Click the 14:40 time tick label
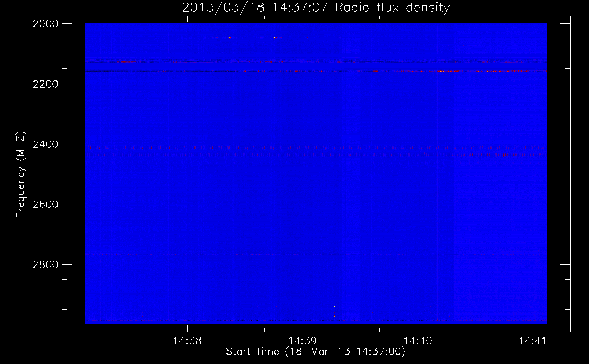Image resolution: width=589 pixels, height=364 pixels. pyautogui.click(x=418, y=341)
